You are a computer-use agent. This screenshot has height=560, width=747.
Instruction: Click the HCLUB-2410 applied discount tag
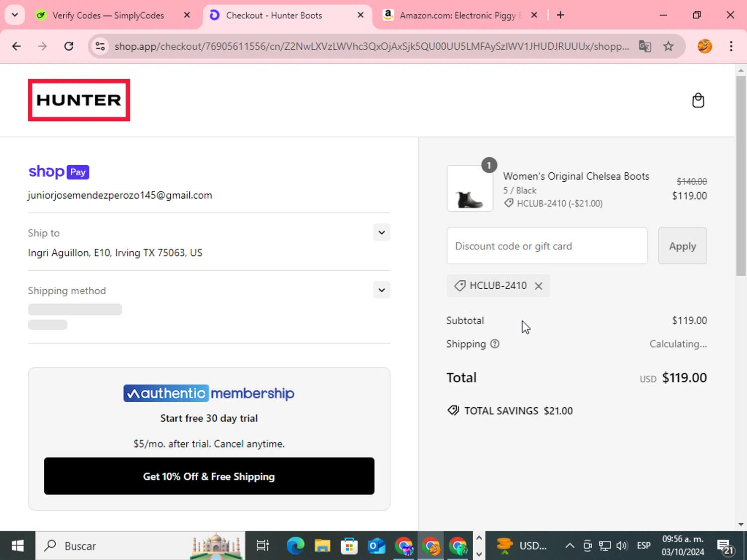[498, 286]
